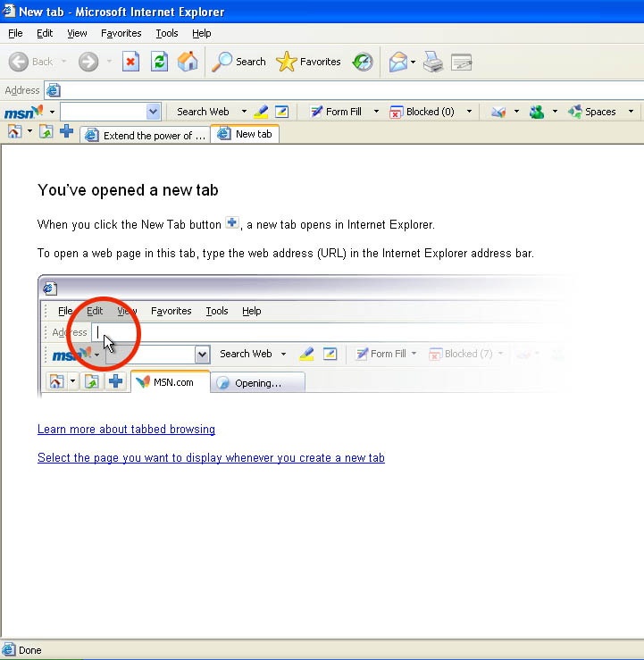
Task: Click the MSN butterfly logo
Action: point(23,112)
